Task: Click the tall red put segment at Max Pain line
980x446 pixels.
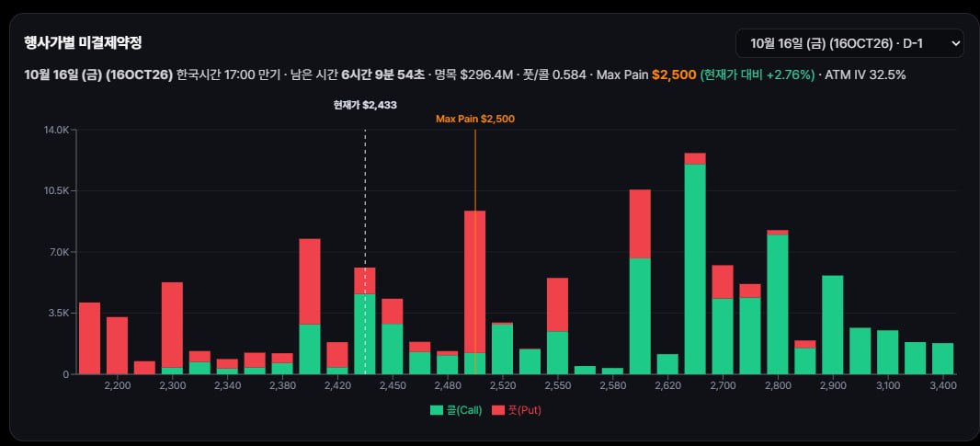Action: pos(475,281)
